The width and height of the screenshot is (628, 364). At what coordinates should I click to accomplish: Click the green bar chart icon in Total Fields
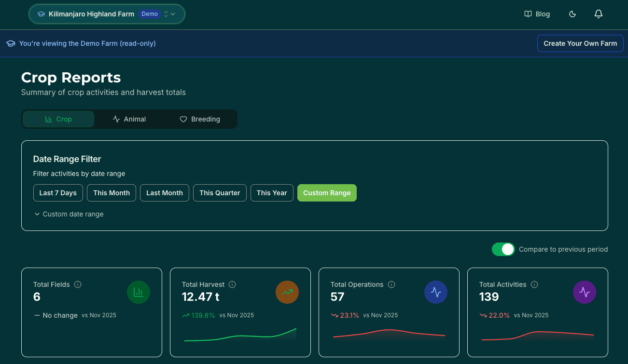tap(139, 292)
